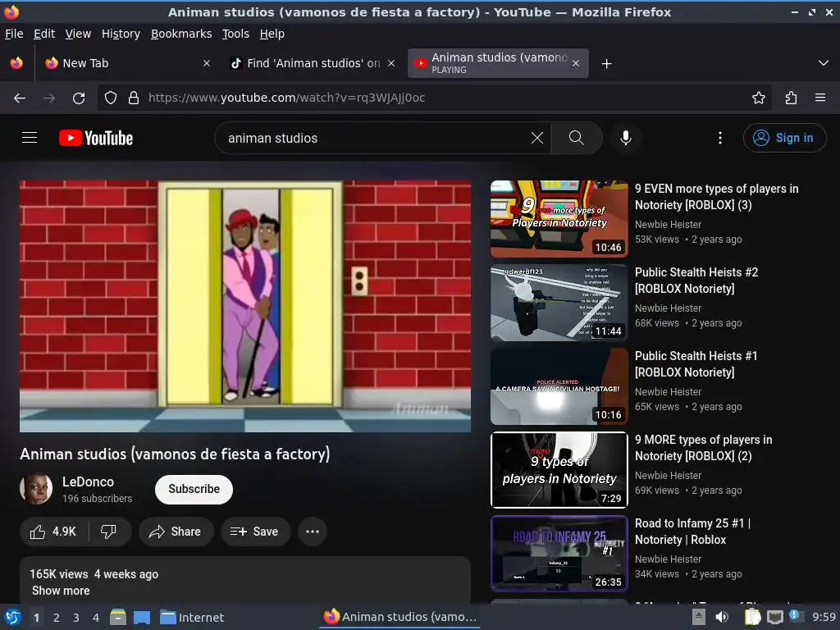Open the 11:44 Stealth Heists thumbnail
The image size is (840, 630).
pyautogui.click(x=559, y=302)
